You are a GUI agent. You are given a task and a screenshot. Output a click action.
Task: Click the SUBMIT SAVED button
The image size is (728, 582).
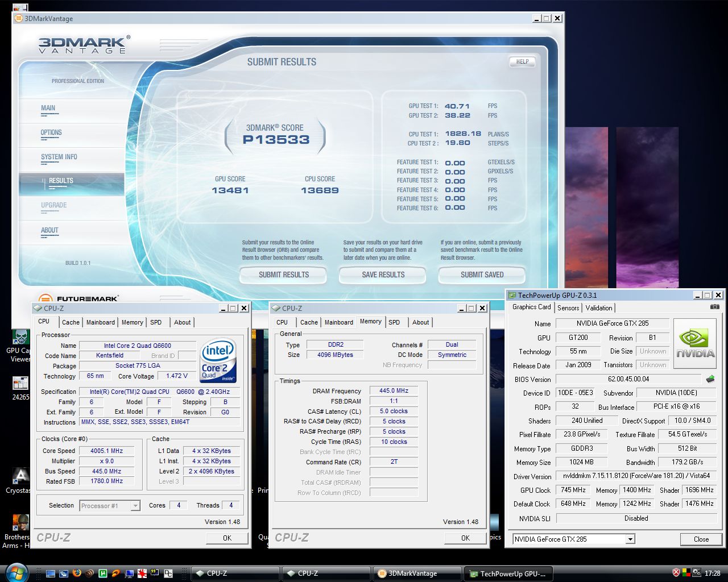click(x=482, y=275)
